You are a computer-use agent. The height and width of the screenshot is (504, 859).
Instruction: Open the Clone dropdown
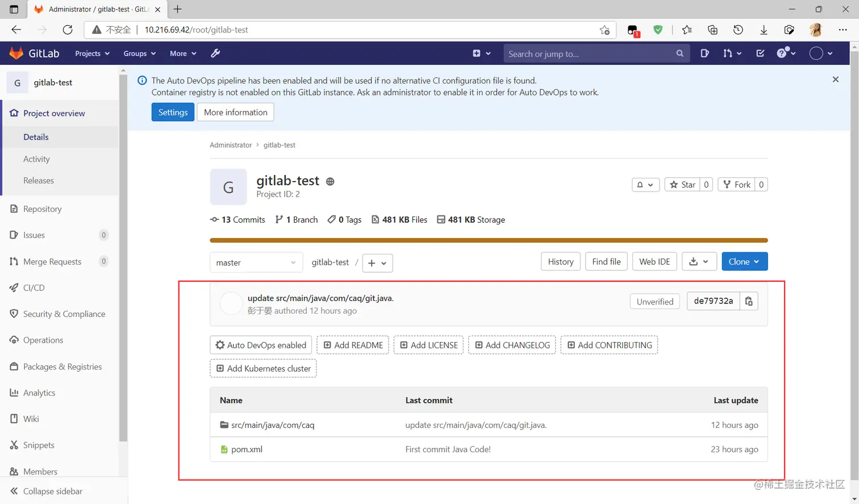[x=744, y=261]
